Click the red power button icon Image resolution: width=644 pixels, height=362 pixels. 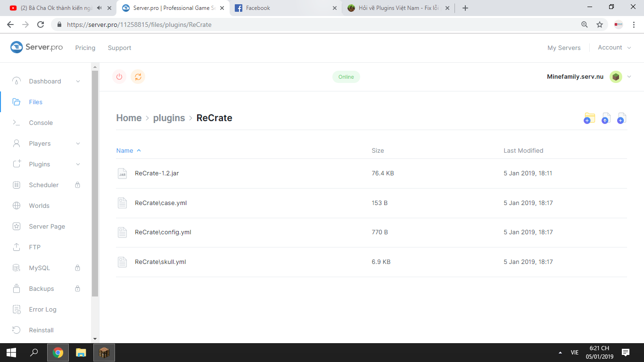[119, 76]
